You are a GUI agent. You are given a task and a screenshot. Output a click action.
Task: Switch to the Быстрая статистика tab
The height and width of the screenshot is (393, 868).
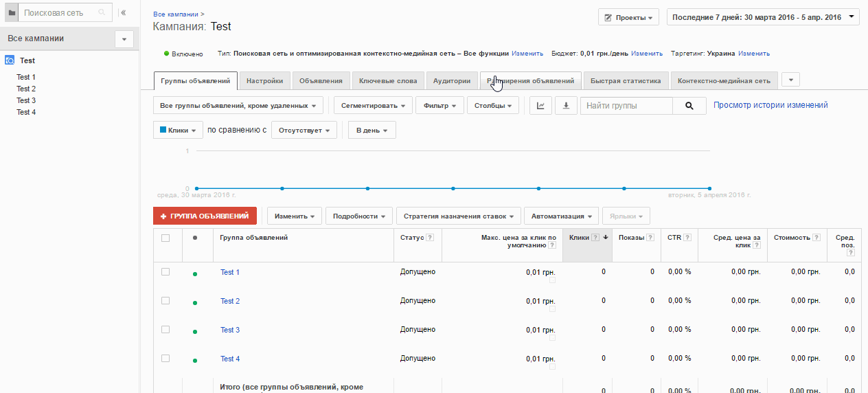[626, 81]
